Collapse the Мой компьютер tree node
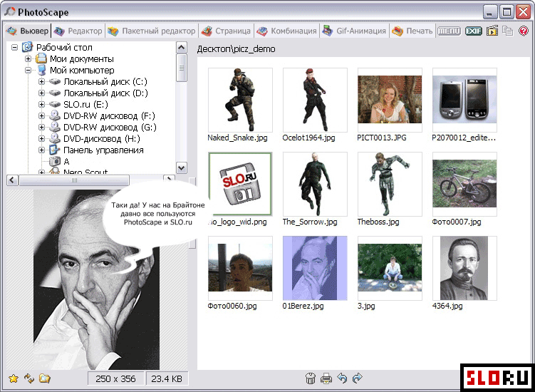The width and height of the screenshot is (535, 392). tap(28, 71)
